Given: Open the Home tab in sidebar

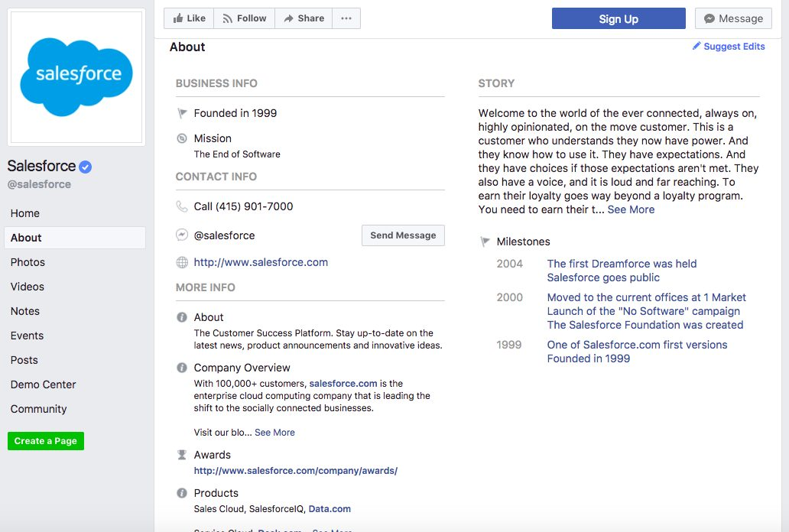Looking at the screenshot, I should coord(75,213).
